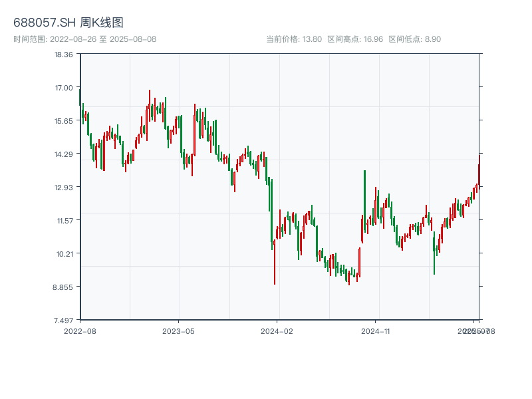Screen dimensions: 532x399
Task: Click the 10.21 y-axis label
Action: click(x=64, y=254)
